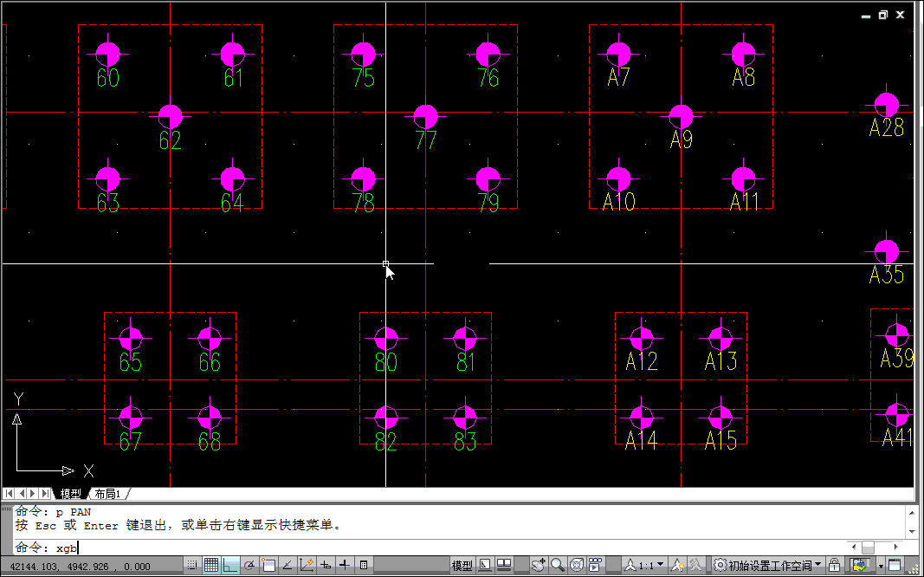924x577 pixels.
Task: Select the Pan tool on the status bar
Action: click(538, 564)
